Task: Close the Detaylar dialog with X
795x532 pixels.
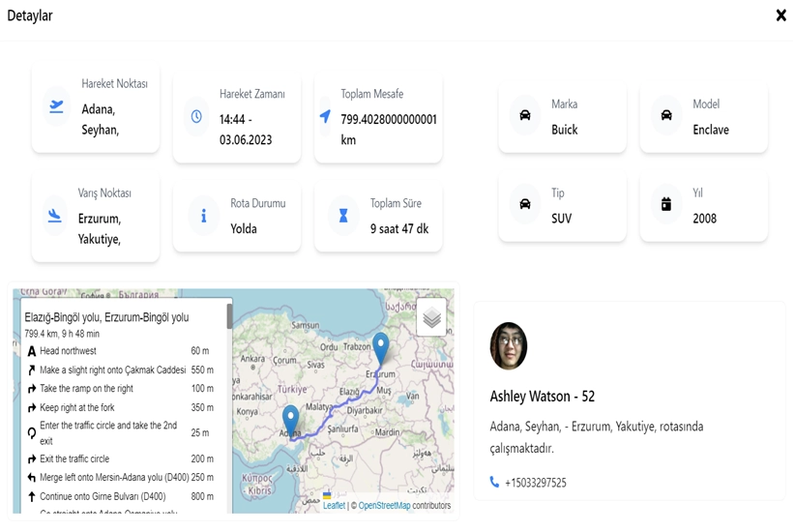Action: 780,15
